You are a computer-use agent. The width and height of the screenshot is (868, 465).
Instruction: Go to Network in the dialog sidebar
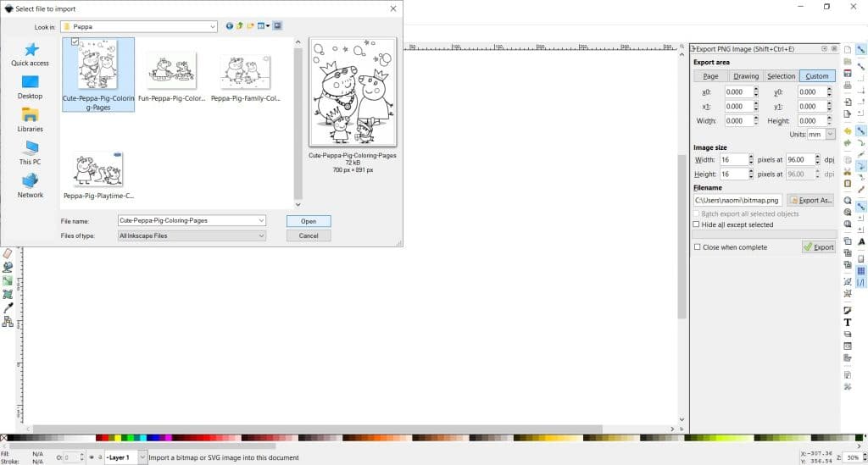click(x=30, y=186)
